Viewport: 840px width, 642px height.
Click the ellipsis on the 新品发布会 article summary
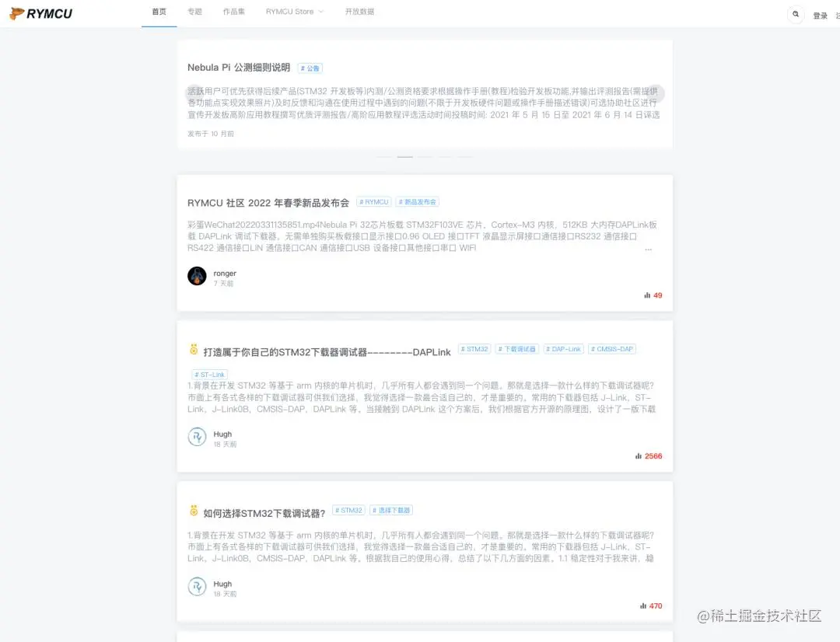648,249
